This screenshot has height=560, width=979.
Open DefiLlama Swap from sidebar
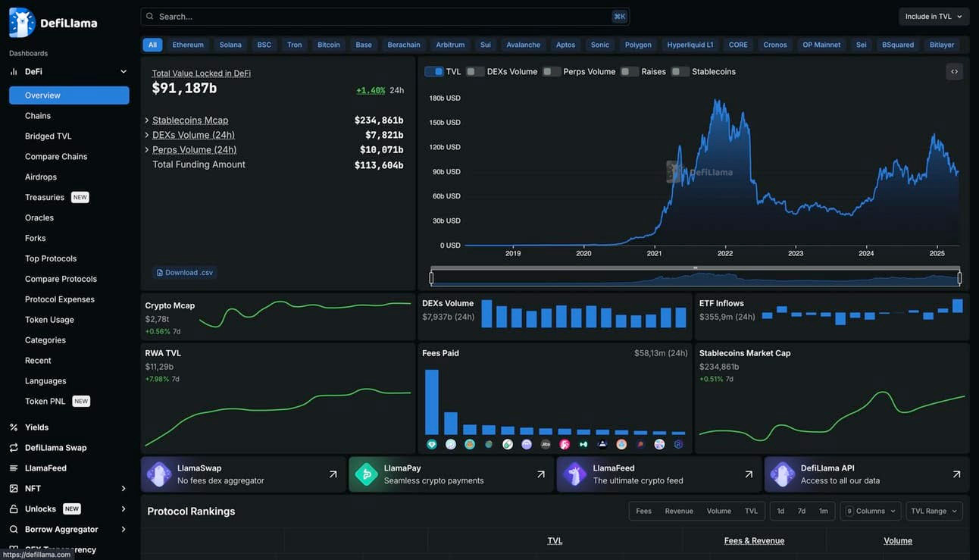click(55, 448)
